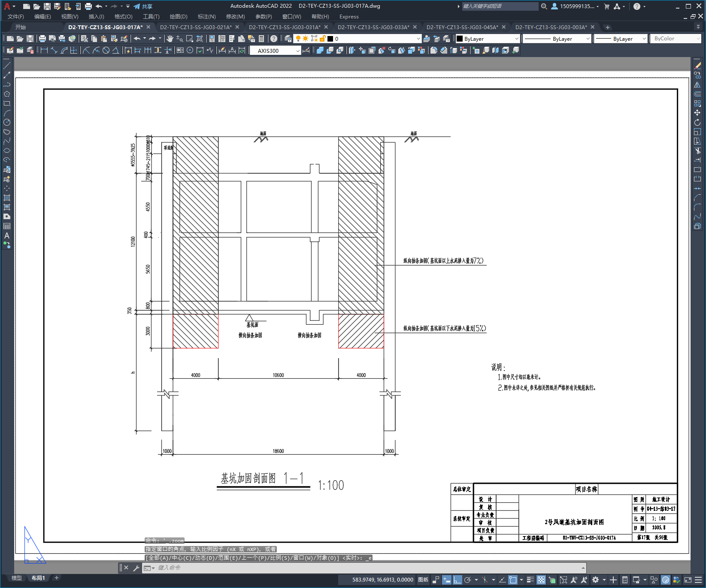
Task: Toggle Selection Cycling in status bar
Action: (552, 580)
